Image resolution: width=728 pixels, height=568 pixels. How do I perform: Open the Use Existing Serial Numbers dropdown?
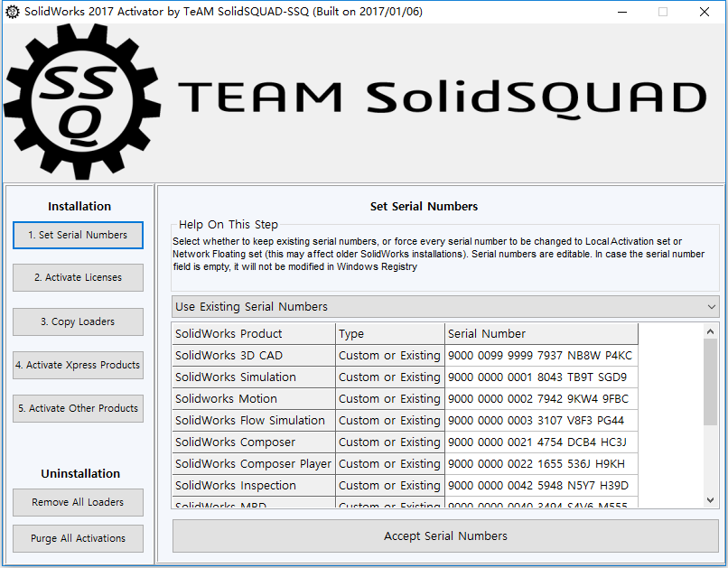click(445, 307)
